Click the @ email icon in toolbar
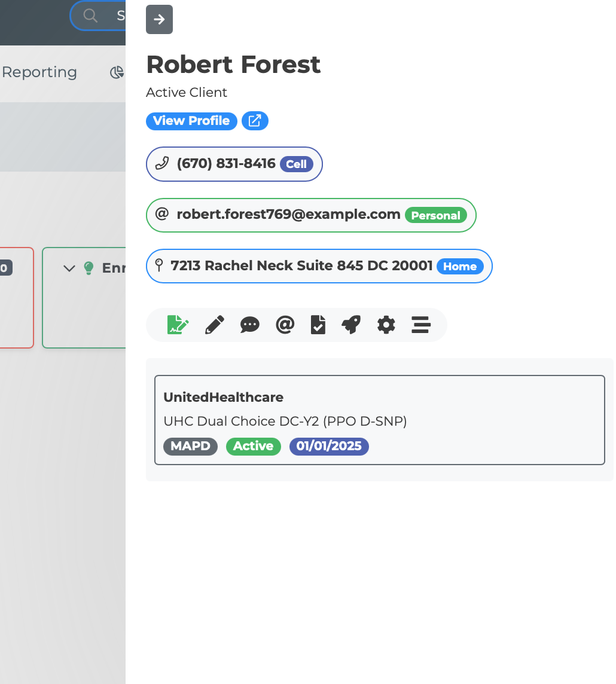 (285, 325)
